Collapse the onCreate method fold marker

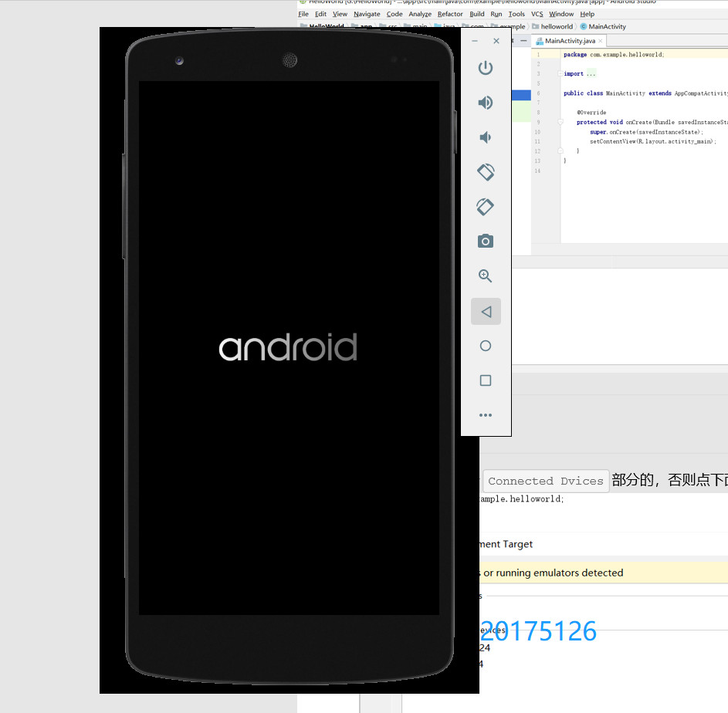pyautogui.click(x=560, y=122)
